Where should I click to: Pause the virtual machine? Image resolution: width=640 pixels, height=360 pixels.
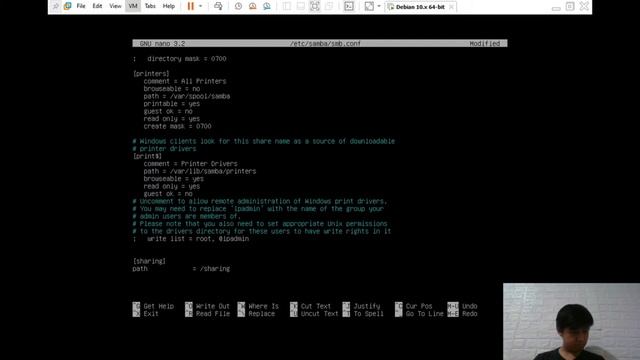(191, 6)
